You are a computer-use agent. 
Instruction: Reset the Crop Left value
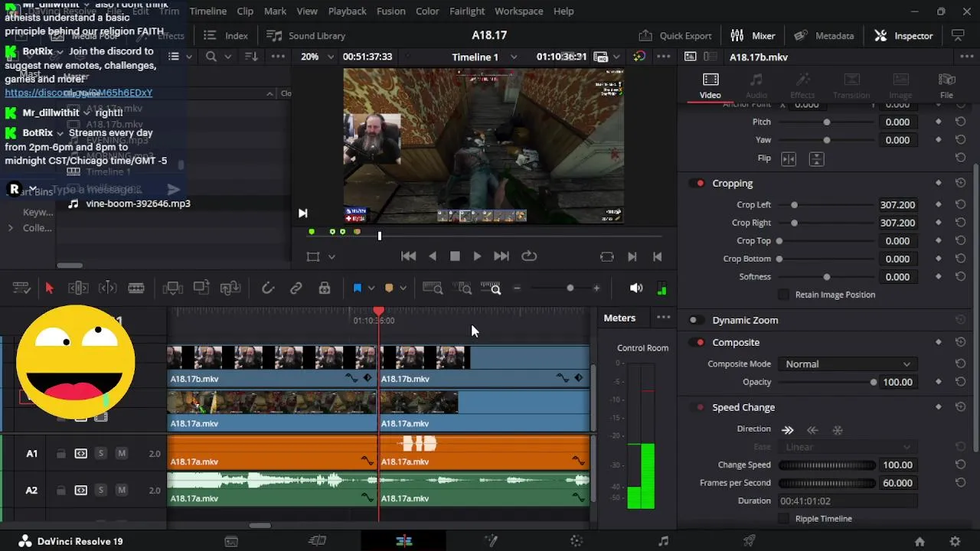(960, 204)
